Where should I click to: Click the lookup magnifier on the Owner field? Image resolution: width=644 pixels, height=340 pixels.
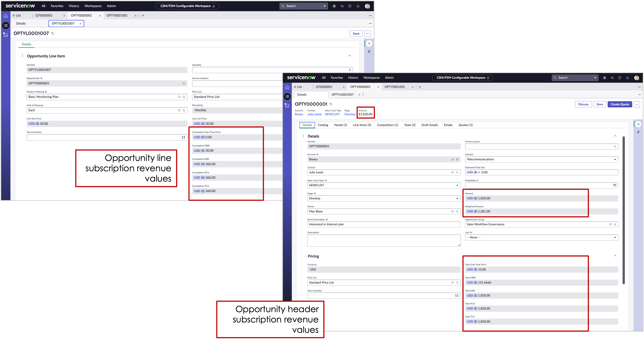pos(457,212)
